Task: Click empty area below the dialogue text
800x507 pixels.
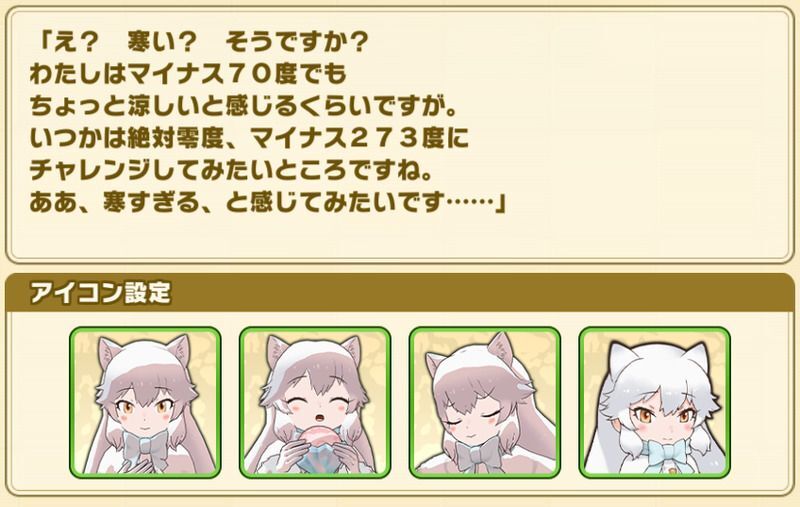Action: click(x=400, y=236)
